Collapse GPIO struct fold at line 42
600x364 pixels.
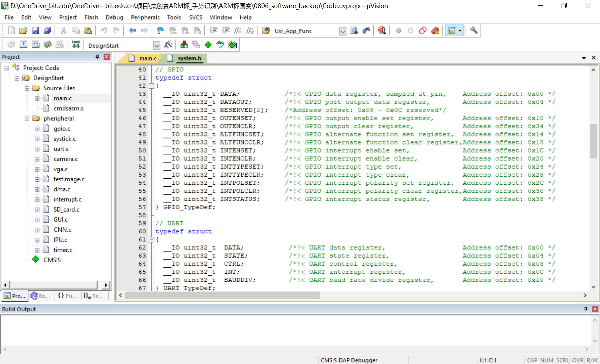click(x=151, y=86)
